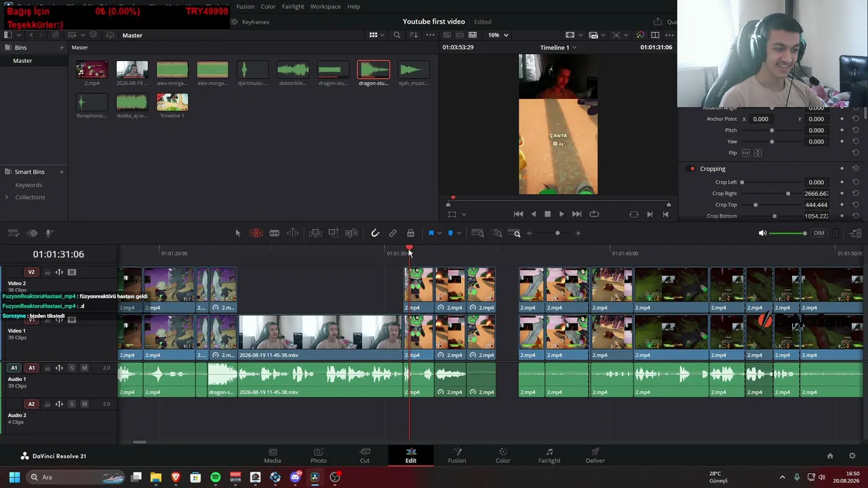This screenshot has height=488, width=868.
Task: Mute audio with the speaker icon
Action: click(762, 233)
